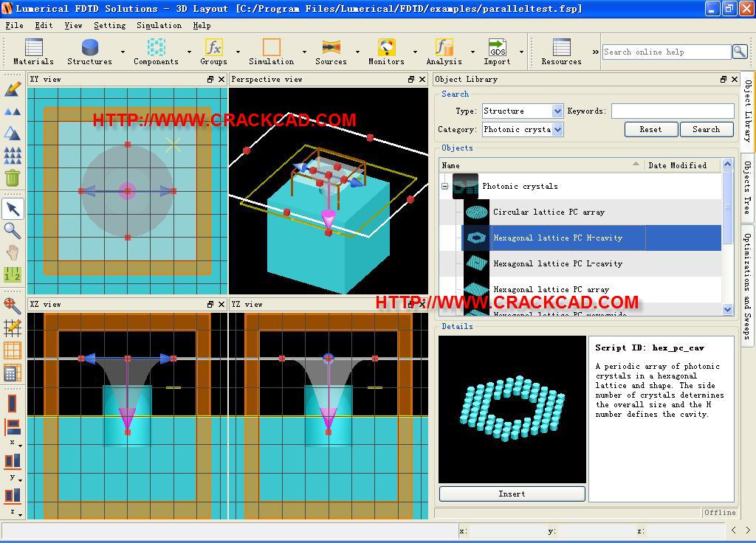This screenshot has height=543, width=756.
Task: Close the XY view panel
Action: pyautogui.click(x=221, y=80)
